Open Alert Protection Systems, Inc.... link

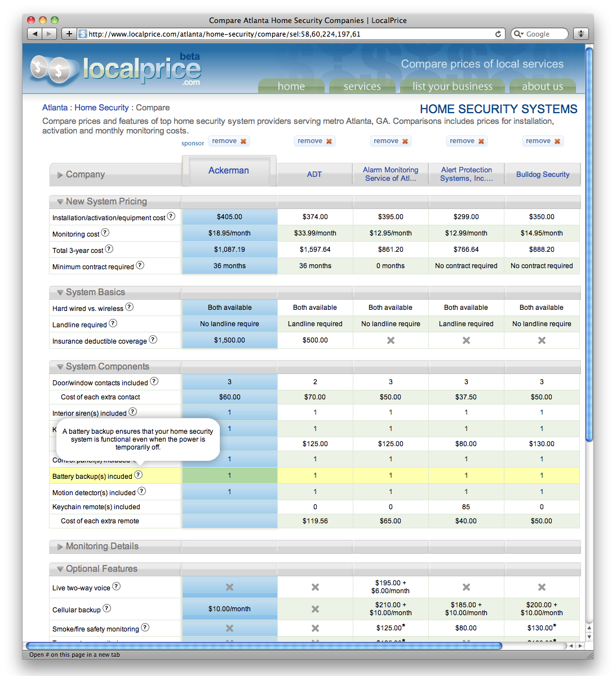click(467, 174)
